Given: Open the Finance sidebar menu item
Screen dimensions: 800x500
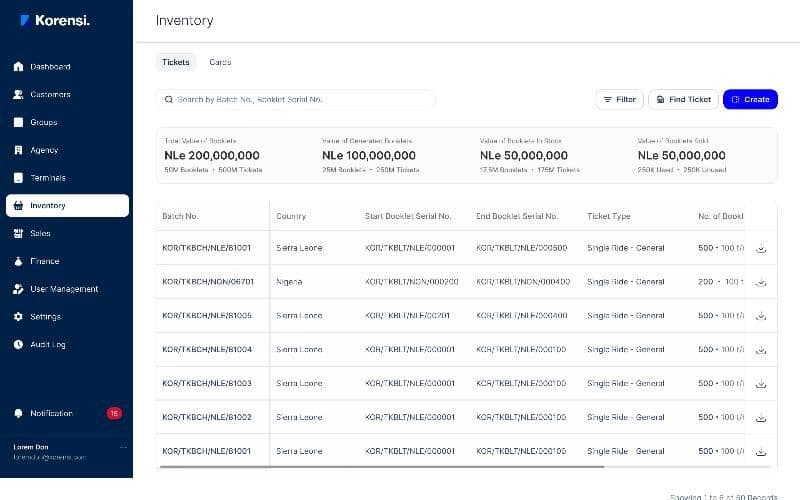Looking at the screenshot, I should tap(67, 261).
